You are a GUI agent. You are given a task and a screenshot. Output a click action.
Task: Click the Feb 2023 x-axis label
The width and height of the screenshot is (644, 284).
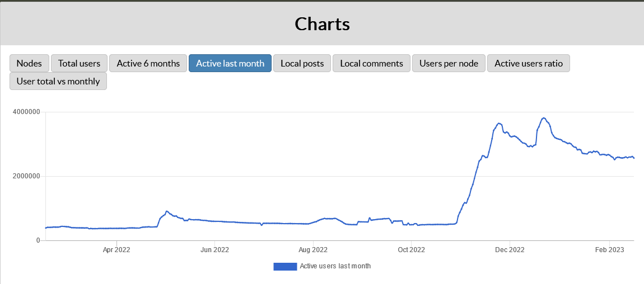609,250
